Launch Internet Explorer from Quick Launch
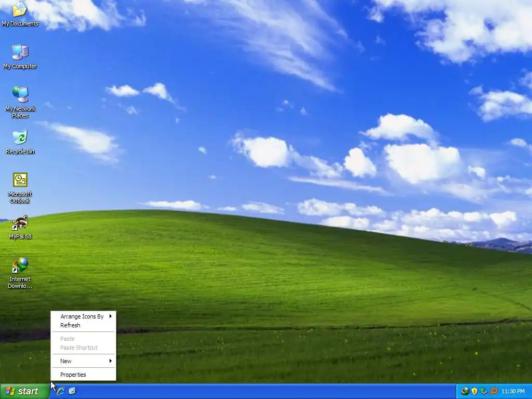Viewport: 532px width, 399px height. 61,391
